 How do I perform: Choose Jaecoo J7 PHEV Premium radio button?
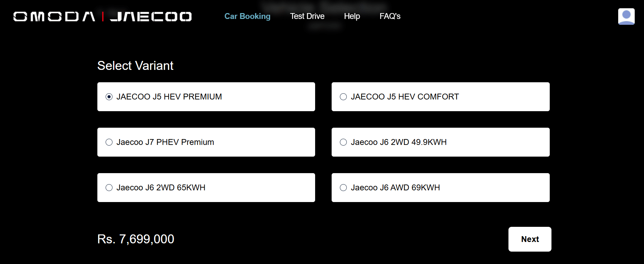pos(109,142)
